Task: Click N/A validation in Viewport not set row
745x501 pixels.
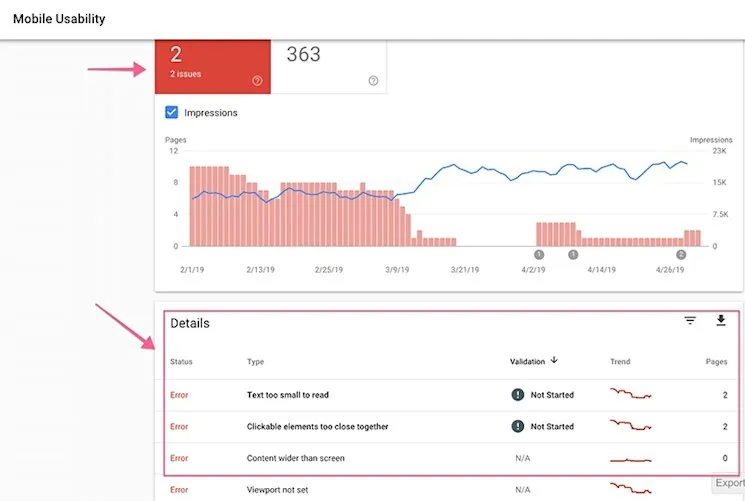Action: click(523, 490)
